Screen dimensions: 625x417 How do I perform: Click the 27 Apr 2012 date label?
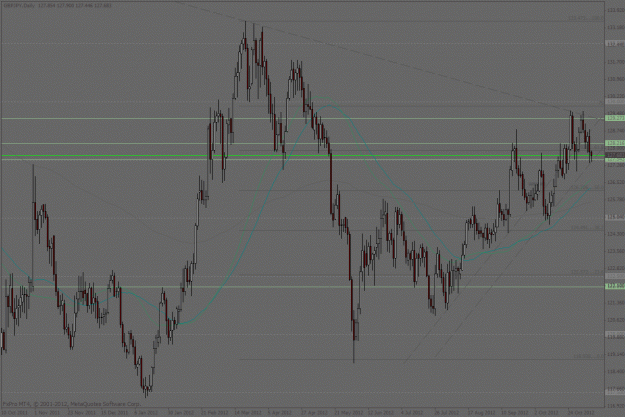[314, 413]
